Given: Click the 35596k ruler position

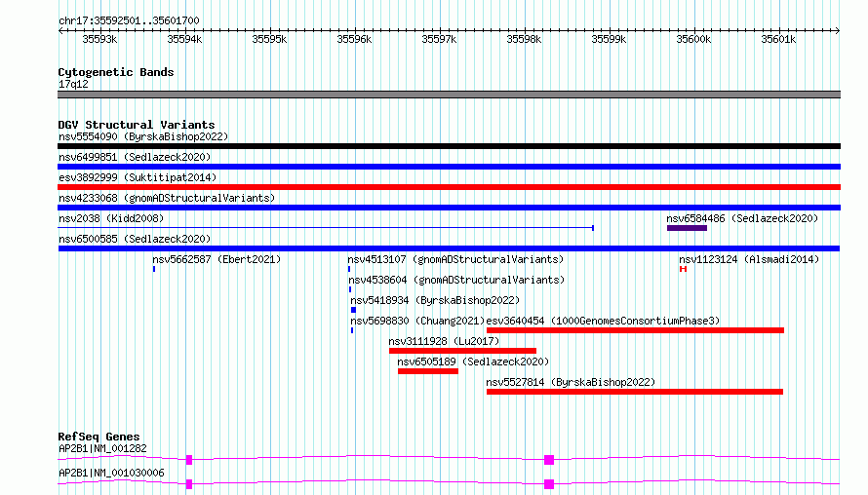Looking at the screenshot, I should coord(354,39).
